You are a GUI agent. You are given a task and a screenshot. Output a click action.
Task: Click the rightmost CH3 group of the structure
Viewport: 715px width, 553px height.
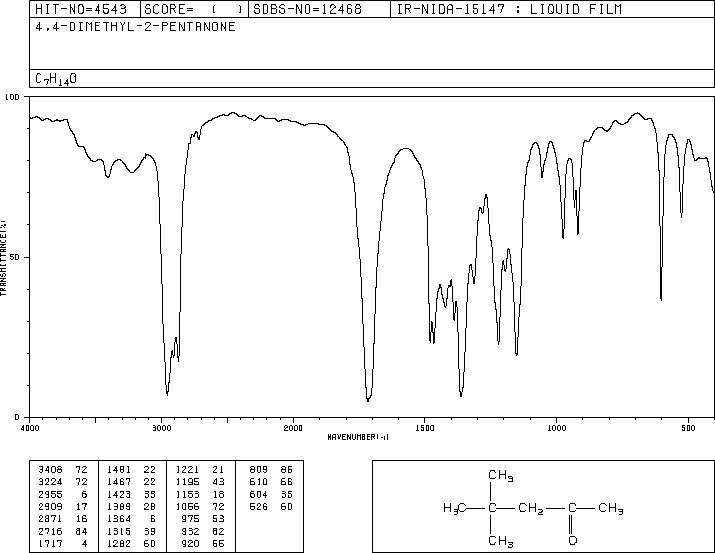click(x=611, y=508)
